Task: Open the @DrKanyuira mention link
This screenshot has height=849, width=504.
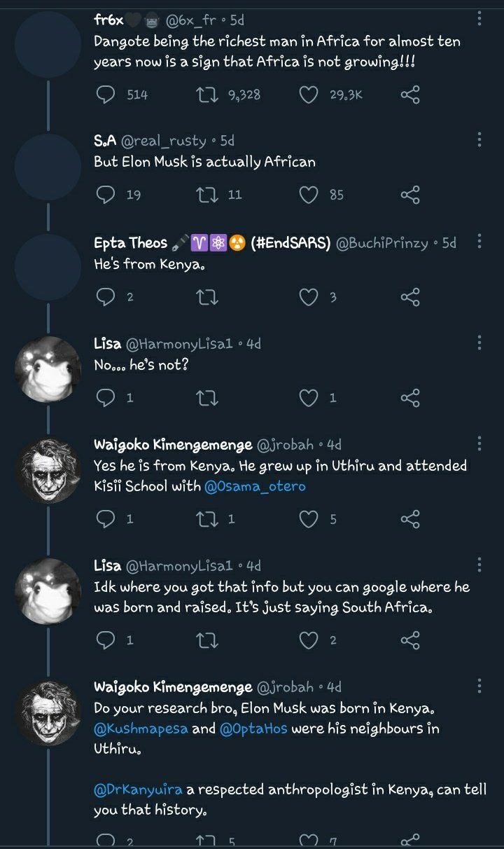Action: tap(139, 789)
